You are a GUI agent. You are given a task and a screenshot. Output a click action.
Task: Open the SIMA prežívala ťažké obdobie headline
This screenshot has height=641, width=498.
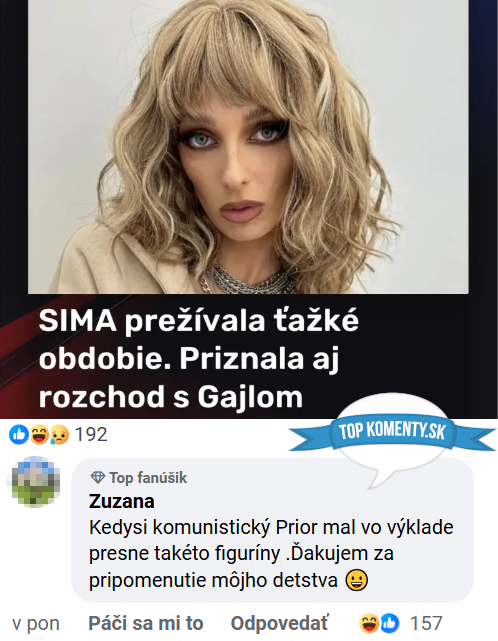[x=199, y=359]
